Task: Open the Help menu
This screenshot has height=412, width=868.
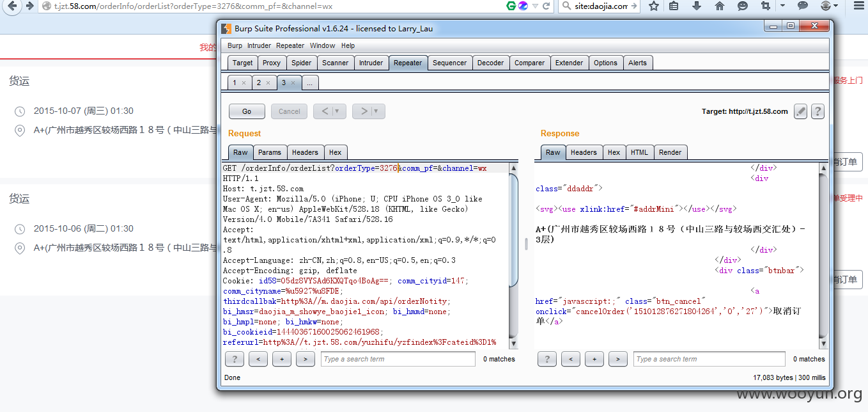Action: coord(348,45)
